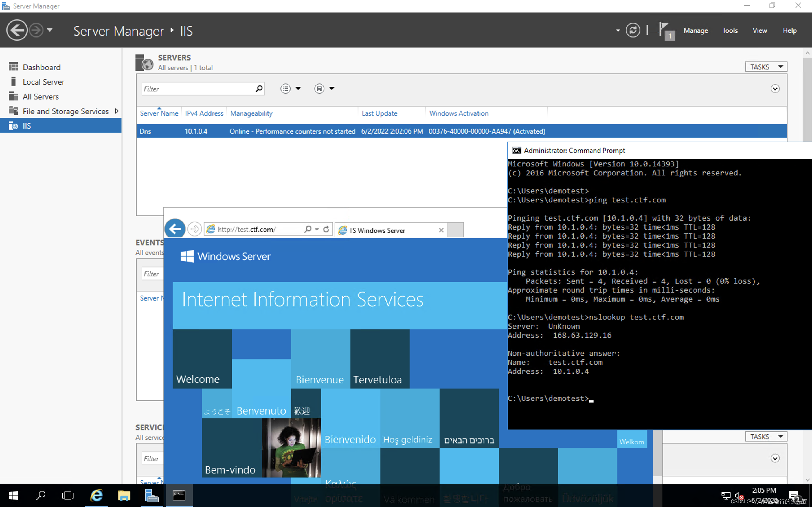Click the Tervetuloa tile
The height and width of the screenshot is (507, 812).
(x=380, y=359)
